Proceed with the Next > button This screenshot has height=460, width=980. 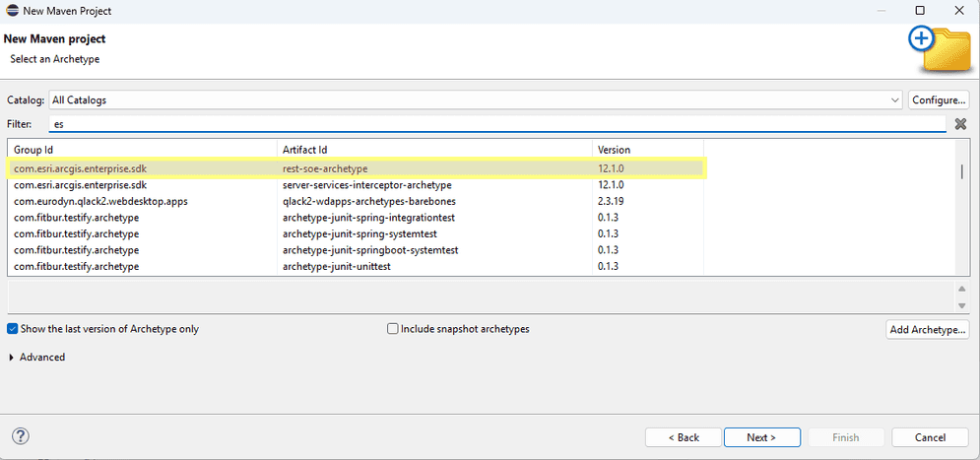tap(762, 437)
